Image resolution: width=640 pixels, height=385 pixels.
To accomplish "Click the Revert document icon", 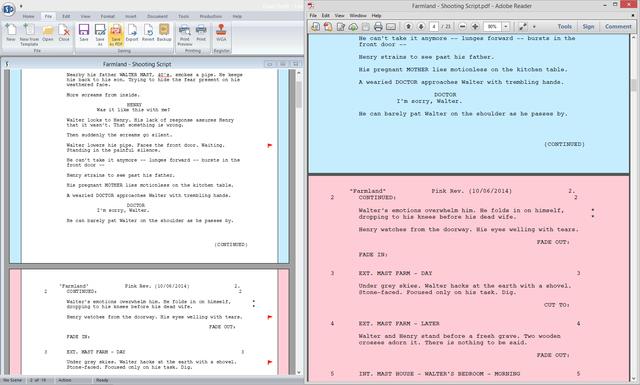I will pos(148,33).
